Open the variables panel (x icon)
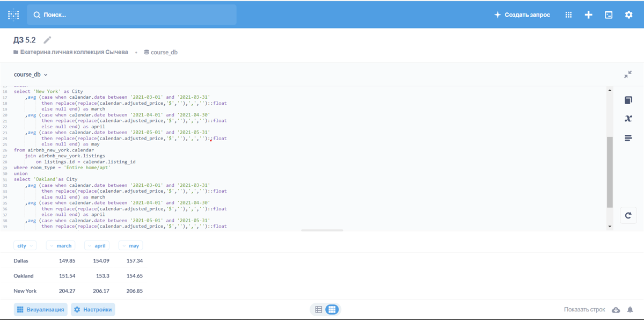 coord(628,119)
